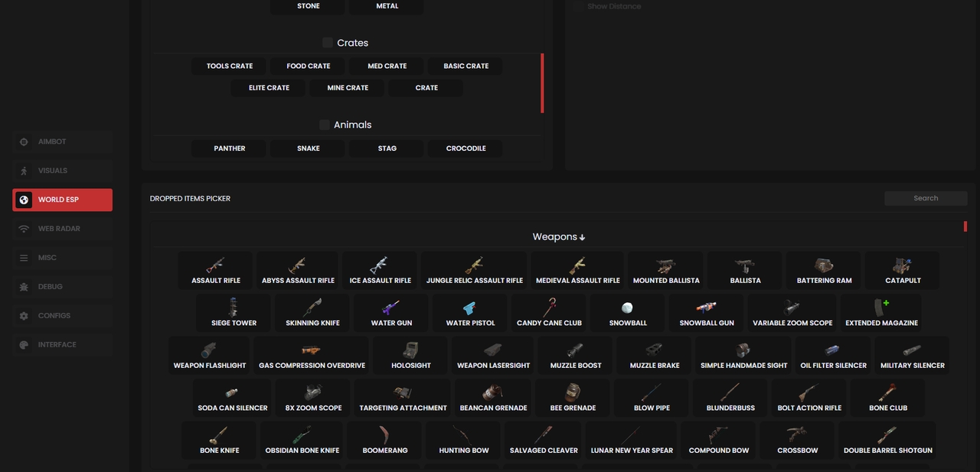The image size is (980, 472).
Task: Toggle the Animals checkbox
Action: [325, 125]
